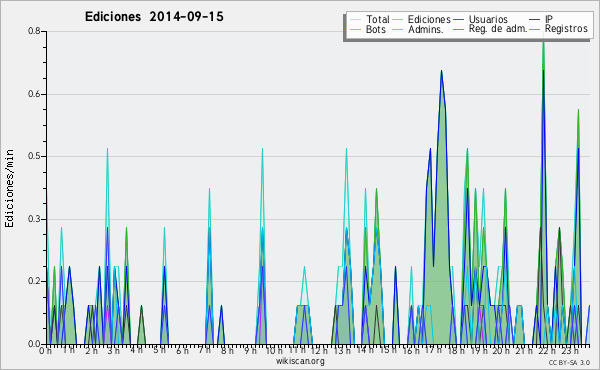The height and width of the screenshot is (370, 600).
Task: Click the 0.5 y-axis tick label
Action: point(34,156)
